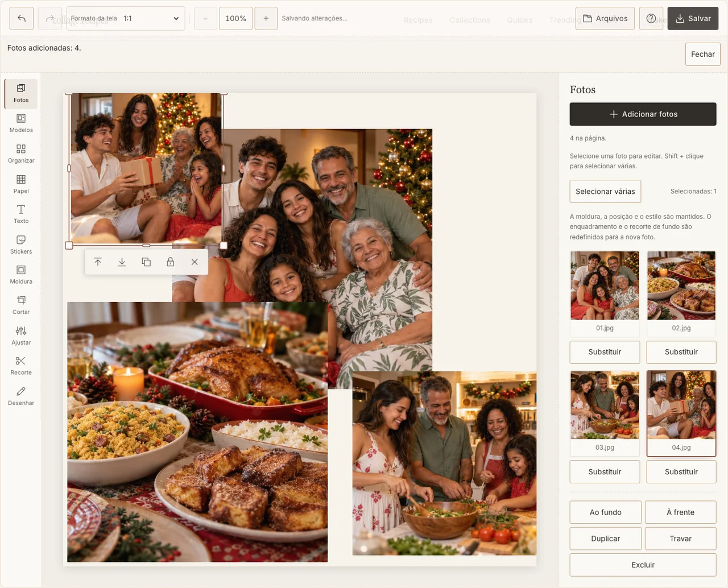
Task: Toggle Selecionar várias multi-select mode
Action: [605, 192]
